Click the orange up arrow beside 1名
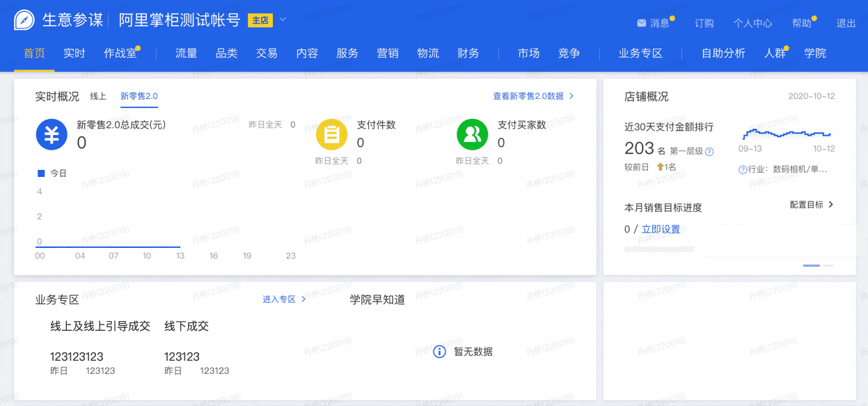This screenshot has height=406, width=868. (x=660, y=167)
